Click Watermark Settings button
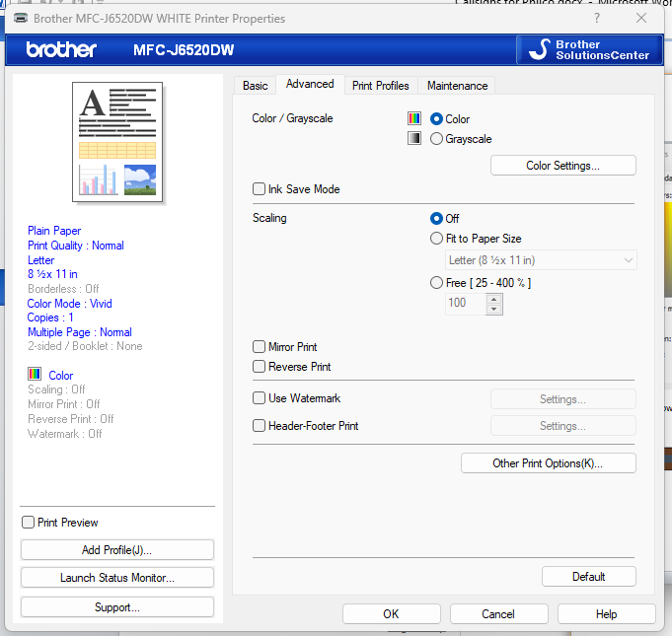 click(x=563, y=399)
